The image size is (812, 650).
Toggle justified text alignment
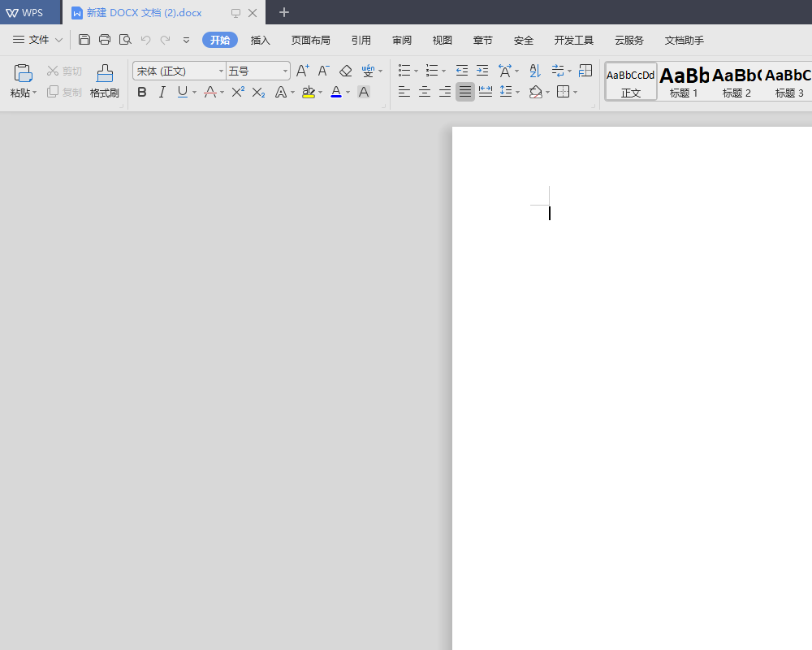[x=464, y=92]
